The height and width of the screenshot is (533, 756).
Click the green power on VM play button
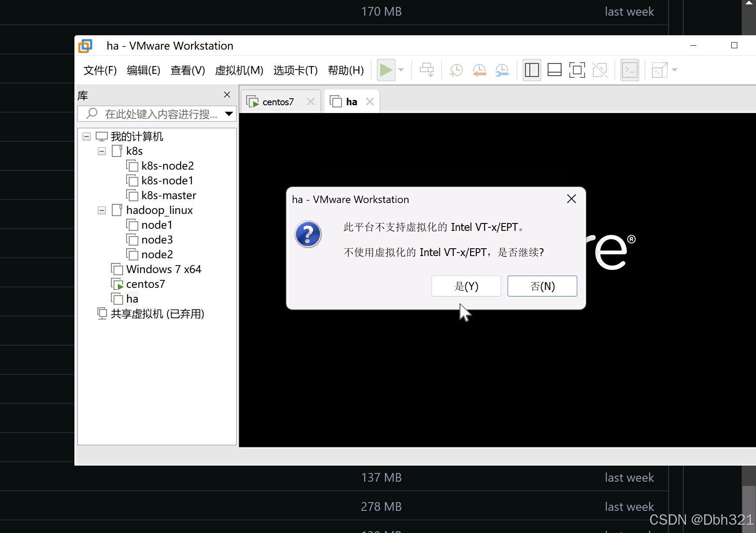pyautogui.click(x=386, y=70)
